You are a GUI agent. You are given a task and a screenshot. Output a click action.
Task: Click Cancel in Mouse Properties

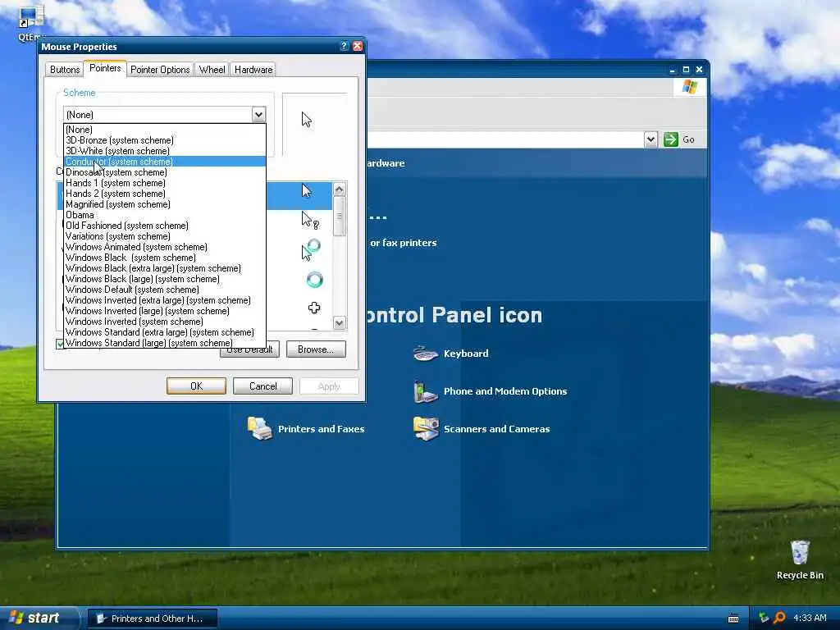point(262,386)
